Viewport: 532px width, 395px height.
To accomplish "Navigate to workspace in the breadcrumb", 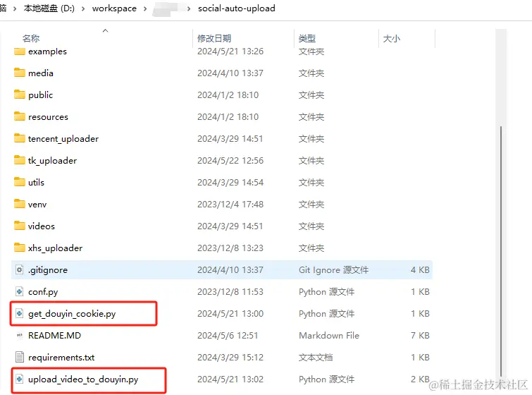I will click(114, 8).
